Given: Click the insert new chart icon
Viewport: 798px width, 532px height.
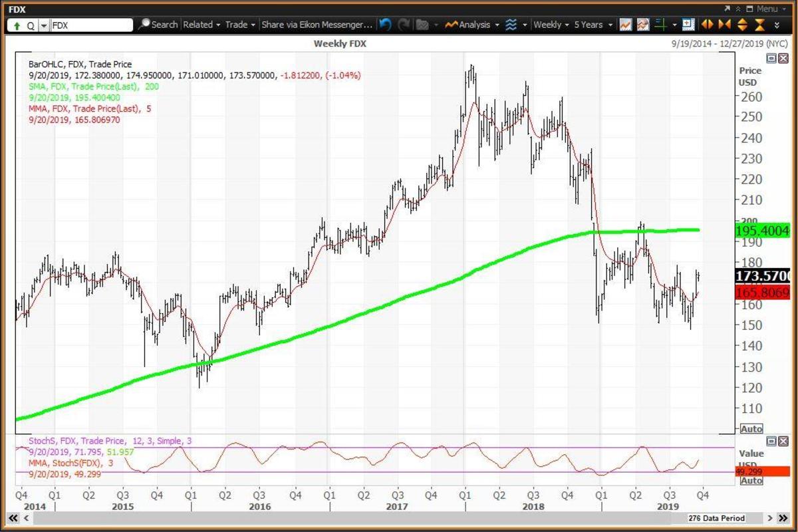Looking at the screenshot, I should click(x=687, y=25).
